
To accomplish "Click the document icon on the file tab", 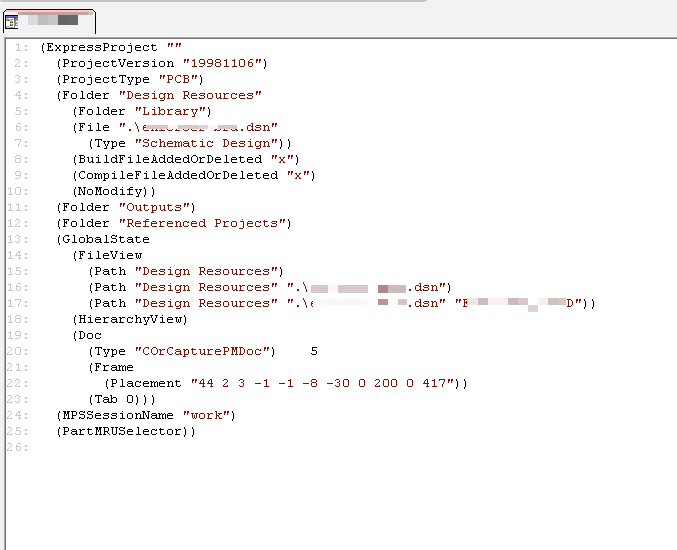I will (x=11, y=21).
